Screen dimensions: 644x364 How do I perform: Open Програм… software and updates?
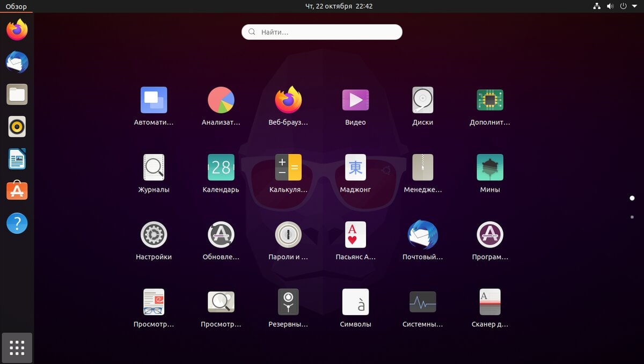(x=489, y=235)
